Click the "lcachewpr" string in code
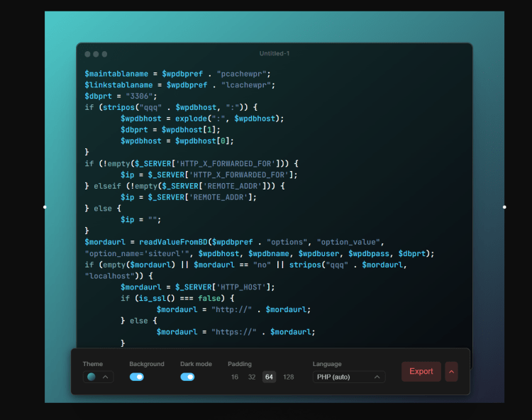Screen dimensions: 532x420 246,85
